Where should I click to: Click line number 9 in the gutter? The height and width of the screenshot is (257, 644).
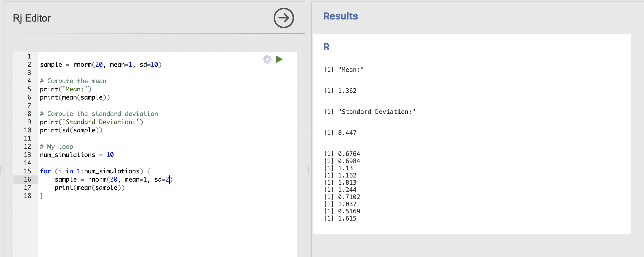(29, 122)
